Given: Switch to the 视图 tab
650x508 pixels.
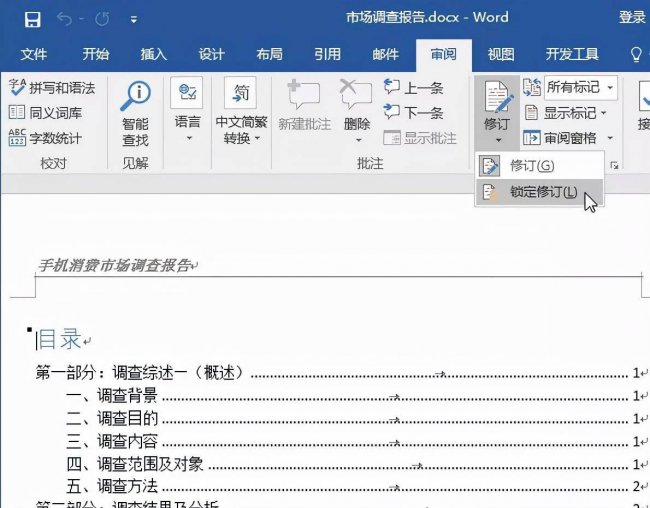Looking at the screenshot, I should (x=501, y=54).
